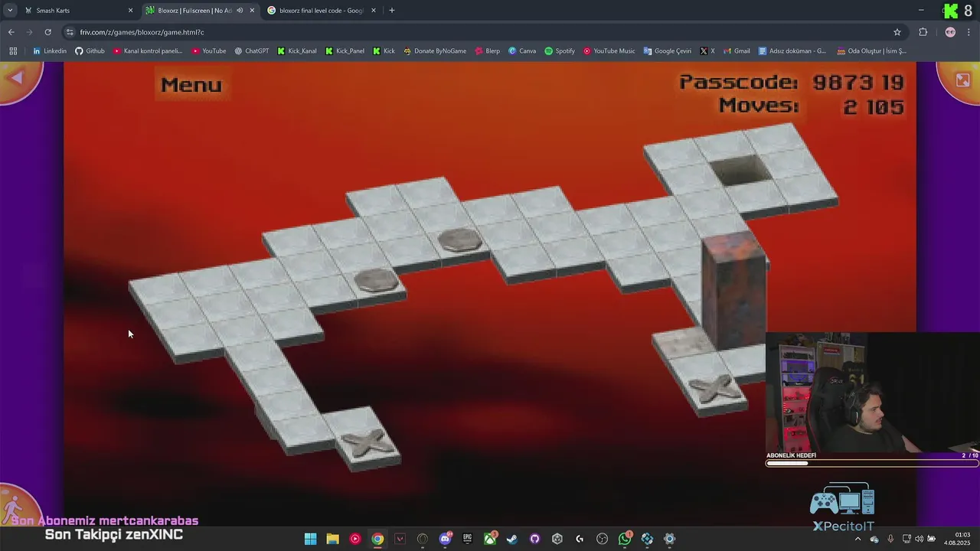Open the Adsız doküman bookmark
Viewport: 980px width, 551px height.
792,51
